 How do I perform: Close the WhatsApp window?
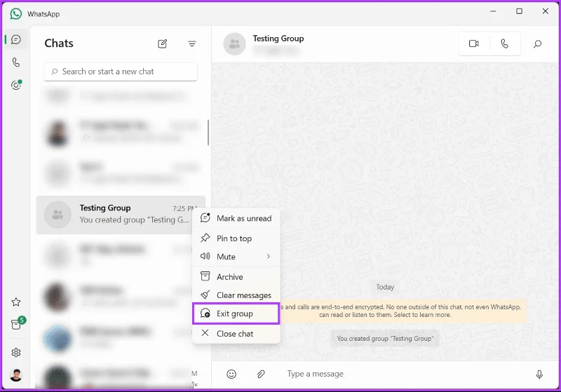click(546, 11)
